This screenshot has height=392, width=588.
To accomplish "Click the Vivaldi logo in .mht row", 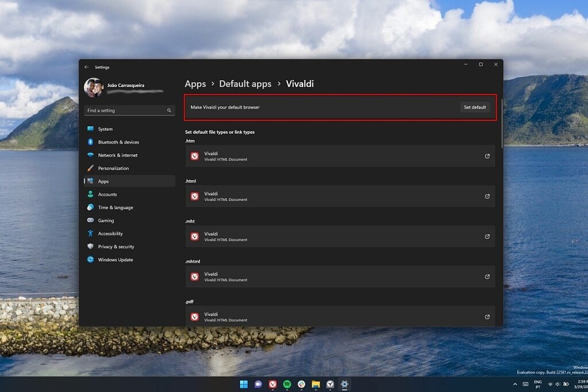I will point(195,236).
